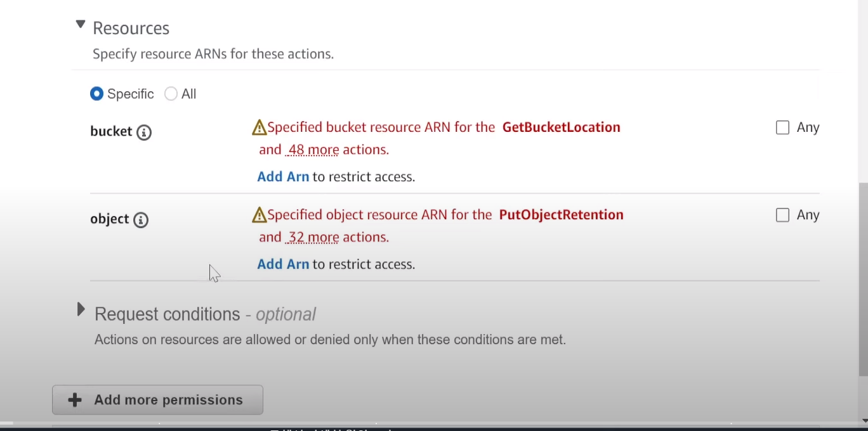Click the GetBucketLocation action name
The height and width of the screenshot is (431, 868).
point(562,127)
